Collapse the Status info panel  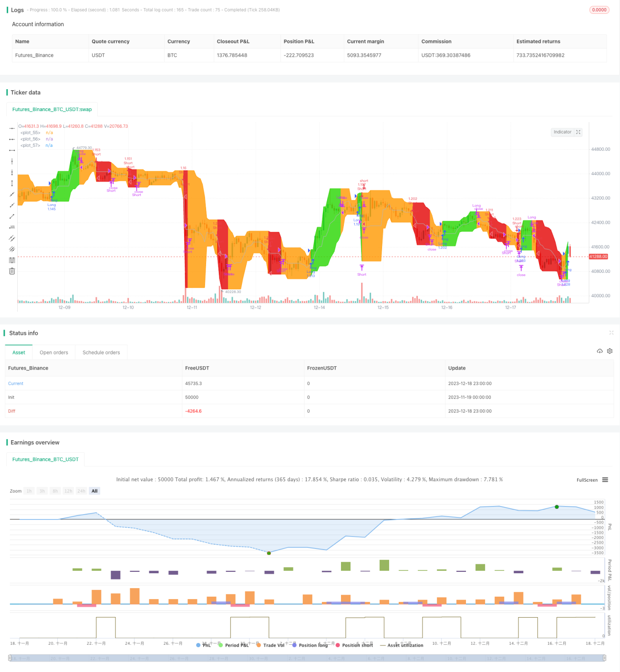(x=611, y=333)
